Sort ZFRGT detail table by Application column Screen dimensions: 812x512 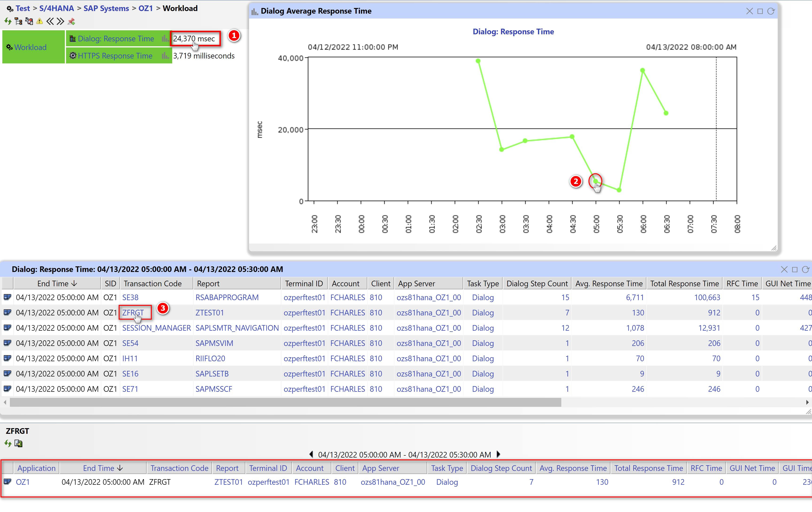(36, 468)
